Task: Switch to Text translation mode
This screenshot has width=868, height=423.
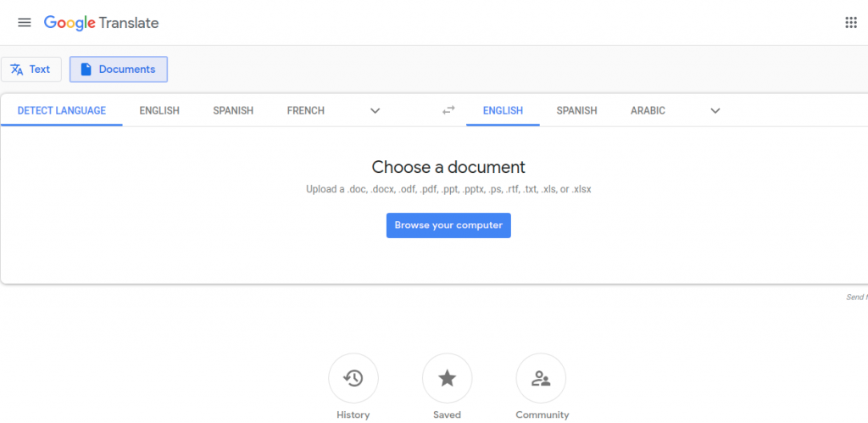Action: [31, 70]
